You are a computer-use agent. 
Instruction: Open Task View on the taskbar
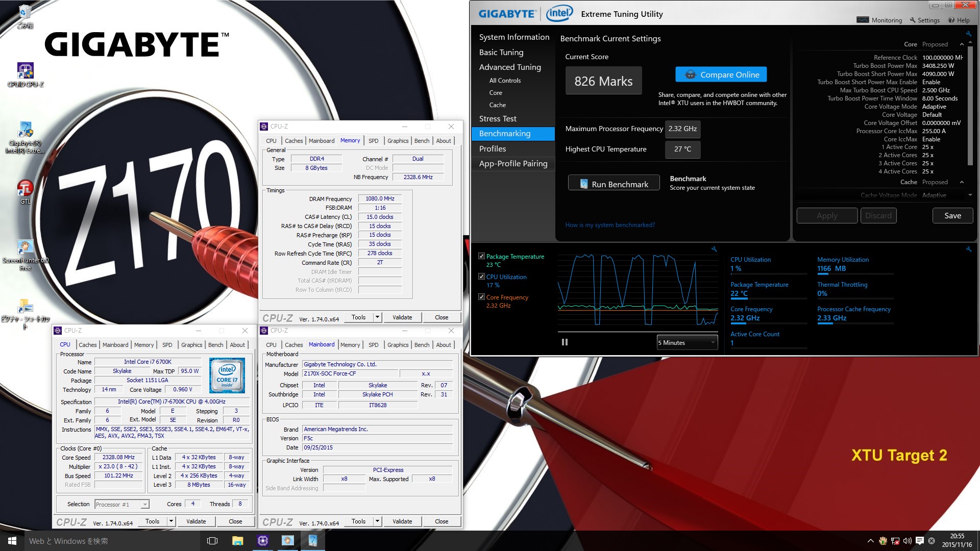(212, 541)
